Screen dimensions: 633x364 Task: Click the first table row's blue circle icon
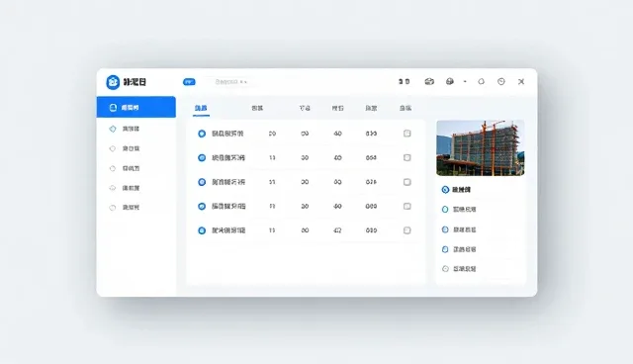tap(202, 134)
